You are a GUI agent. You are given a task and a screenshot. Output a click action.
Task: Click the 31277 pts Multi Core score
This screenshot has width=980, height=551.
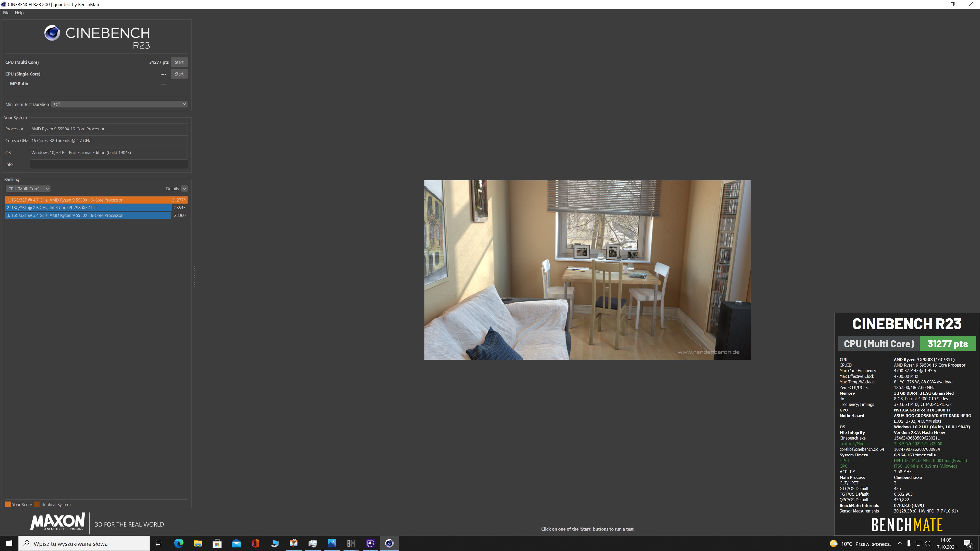point(159,62)
